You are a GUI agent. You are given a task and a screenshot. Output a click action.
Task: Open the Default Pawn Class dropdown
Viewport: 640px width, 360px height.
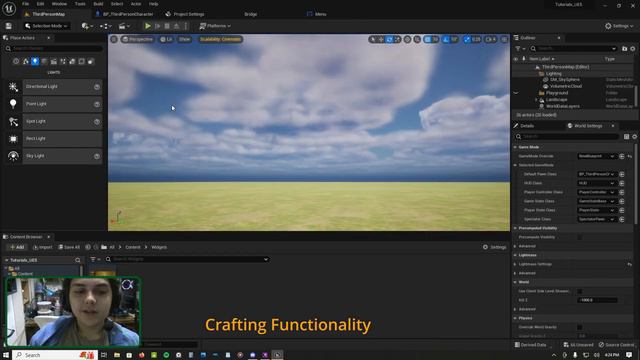click(x=596, y=174)
